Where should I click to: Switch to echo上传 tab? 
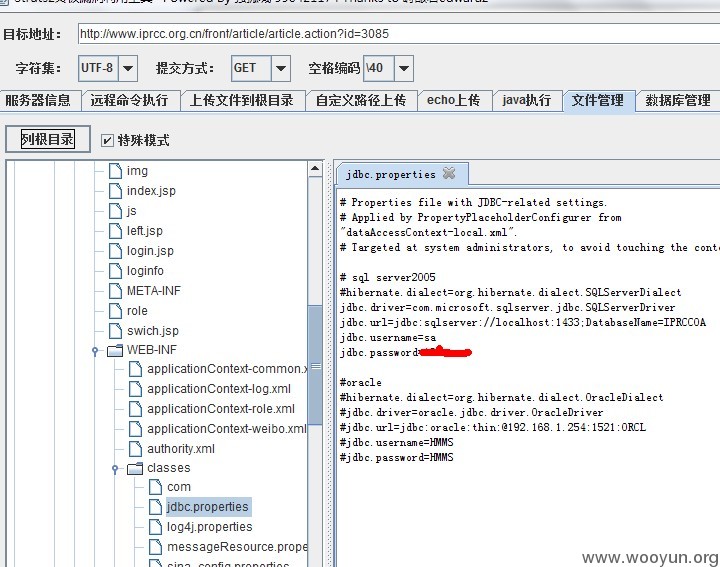(454, 100)
